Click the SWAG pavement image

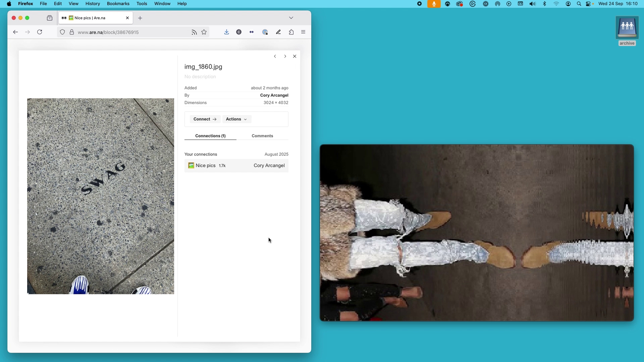click(x=101, y=196)
